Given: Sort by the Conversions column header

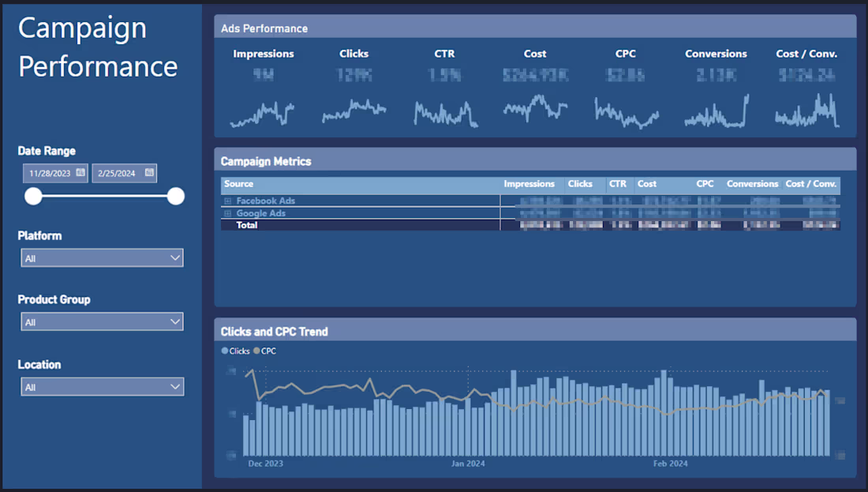Looking at the screenshot, I should tap(752, 184).
